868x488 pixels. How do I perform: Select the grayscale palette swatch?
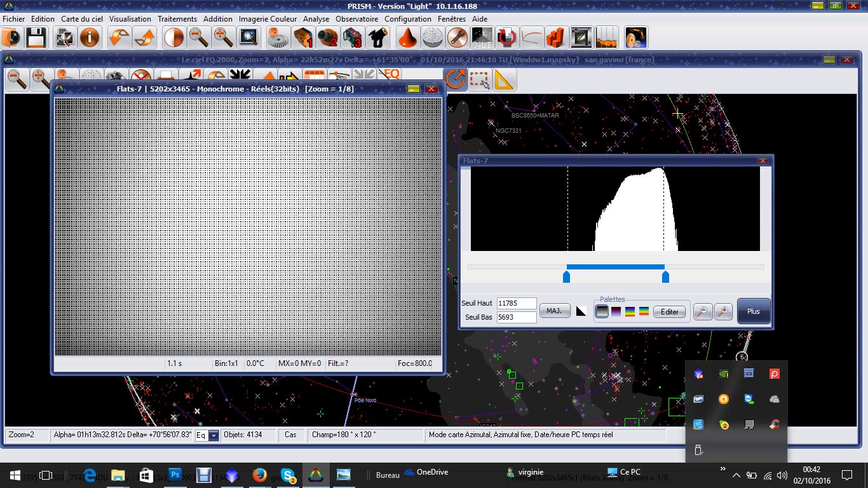(602, 311)
